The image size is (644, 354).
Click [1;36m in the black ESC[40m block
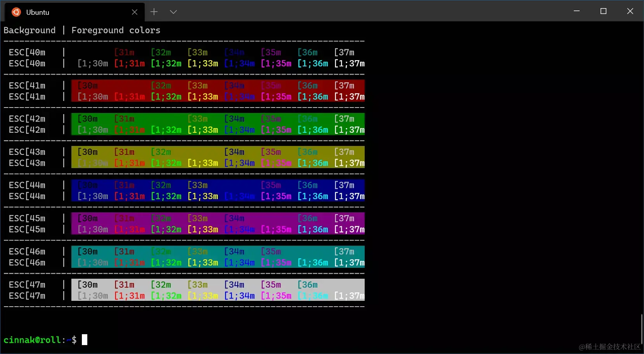click(x=313, y=63)
